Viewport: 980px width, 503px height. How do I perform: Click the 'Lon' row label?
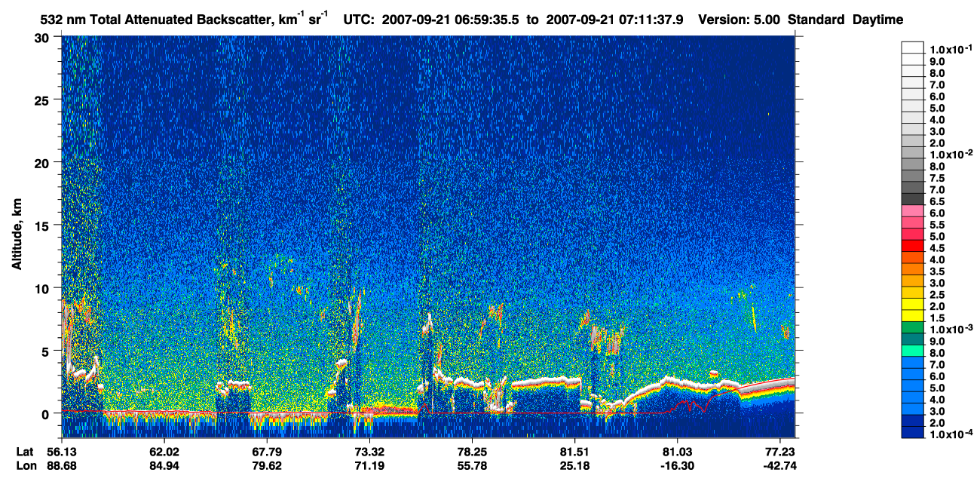click(x=26, y=465)
